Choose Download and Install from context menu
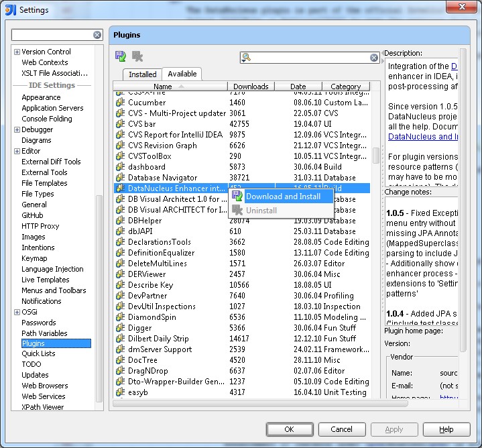 click(x=282, y=197)
